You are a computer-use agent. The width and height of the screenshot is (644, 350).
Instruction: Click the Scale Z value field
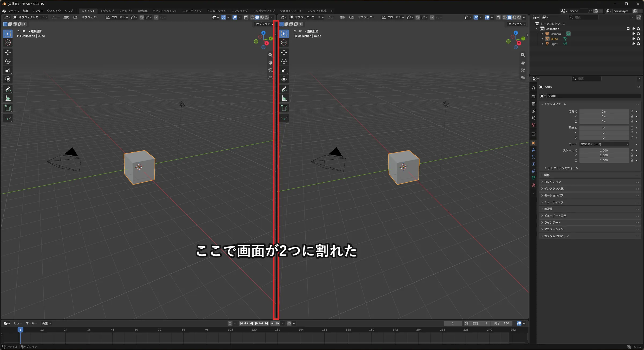click(604, 160)
